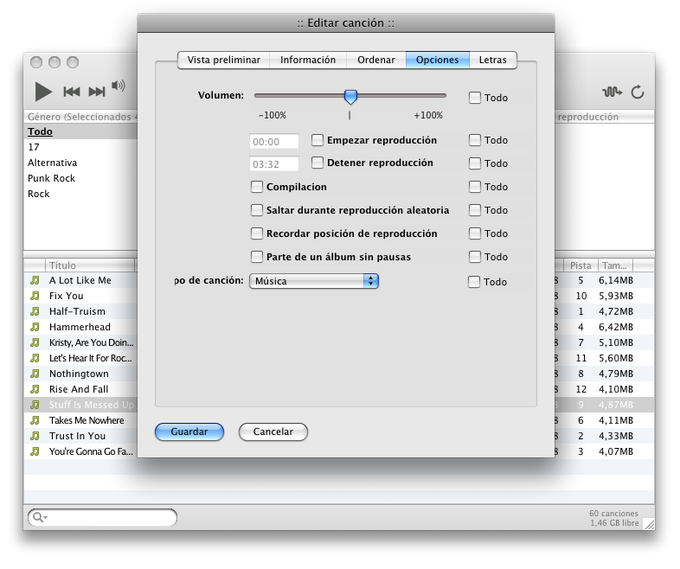
Task: Toggle Saltar durante reproducción aleatoria
Action: (x=257, y=210)
